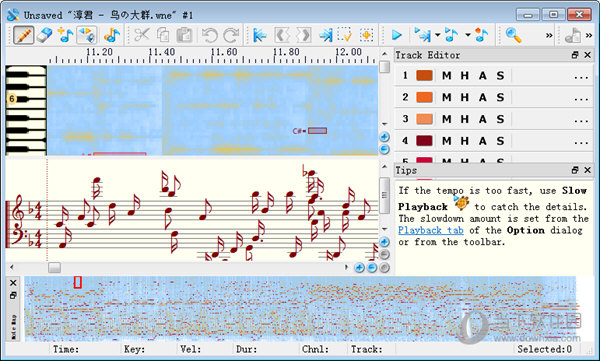Screen dimensions: 600x361
Task: Open the orange color swatch of track 2
Action: pyautogui.click(x=424, y=97)
